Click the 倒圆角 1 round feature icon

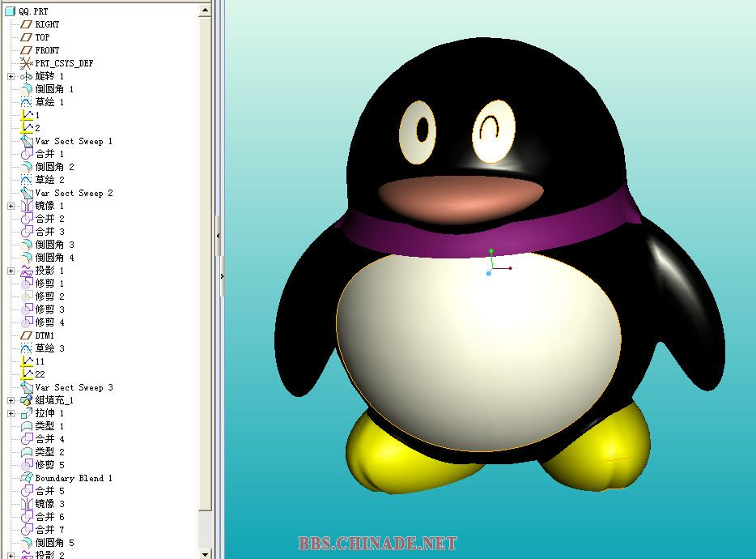pos(26,89)
